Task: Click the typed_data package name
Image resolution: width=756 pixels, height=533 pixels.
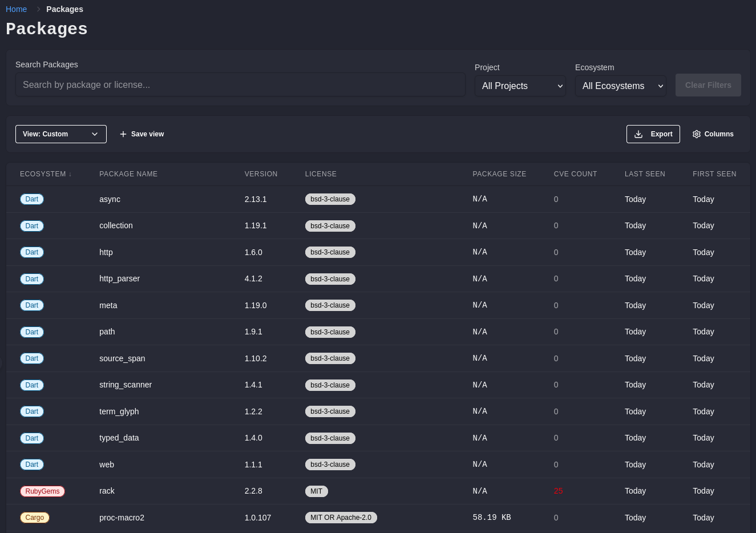Action: [119, 438]
